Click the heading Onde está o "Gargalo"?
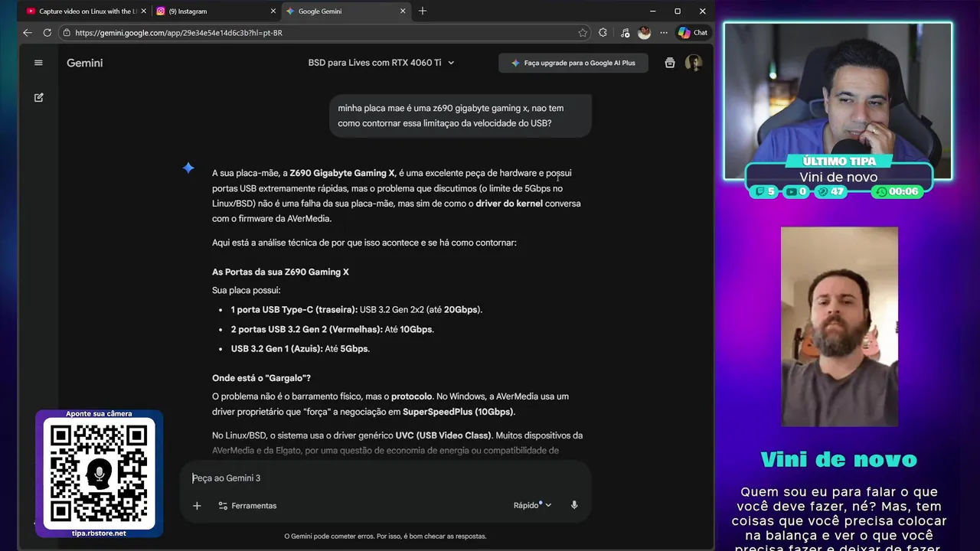Screen dimensions: 980x551 (x=261, y=378)
